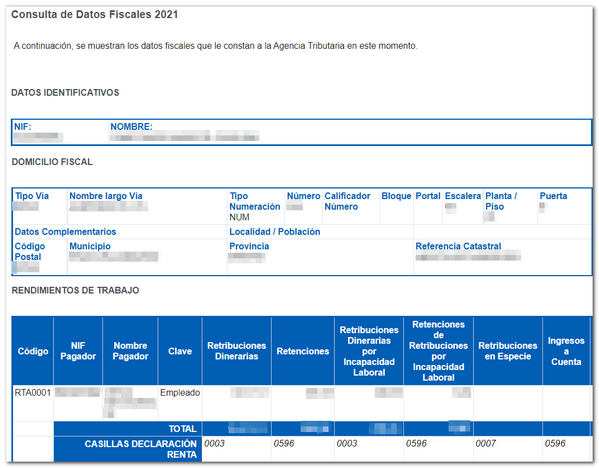Click the Referencia Catastral field label
599x468 pixels.
458,246
